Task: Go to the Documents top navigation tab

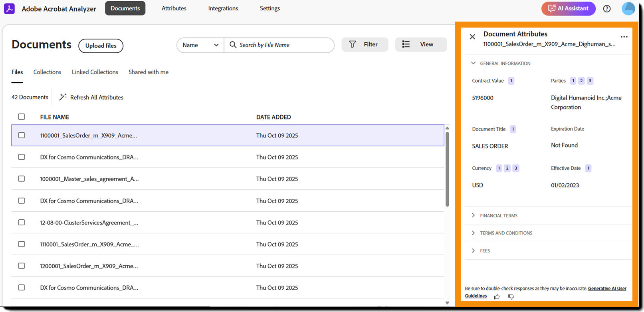Action: (x=125, y=8)
